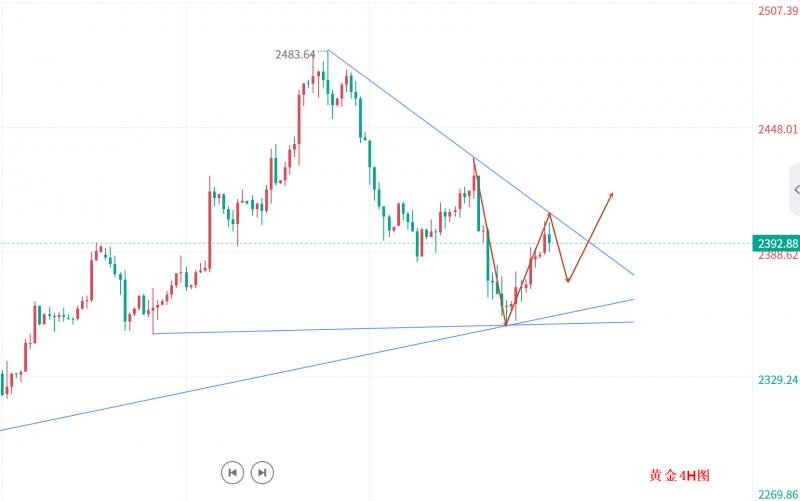
Task: Click the red zigzag low on support
Action: point(506,324)
